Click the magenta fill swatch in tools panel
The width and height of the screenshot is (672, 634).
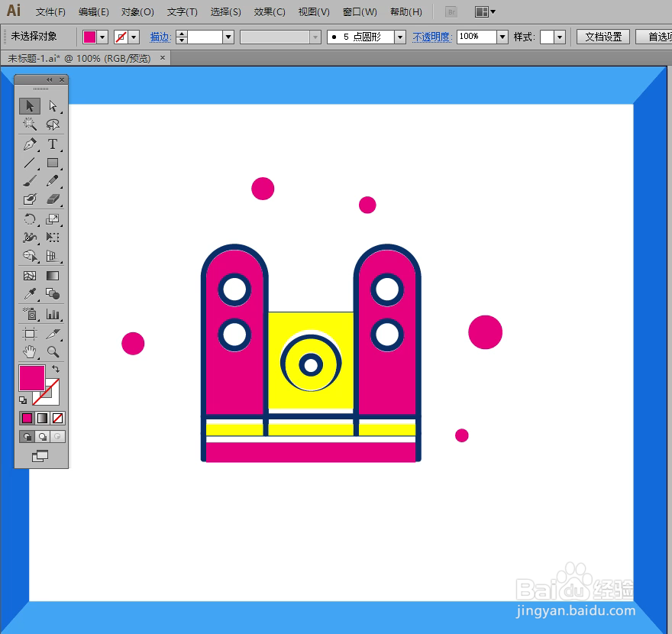click(32, 377)
